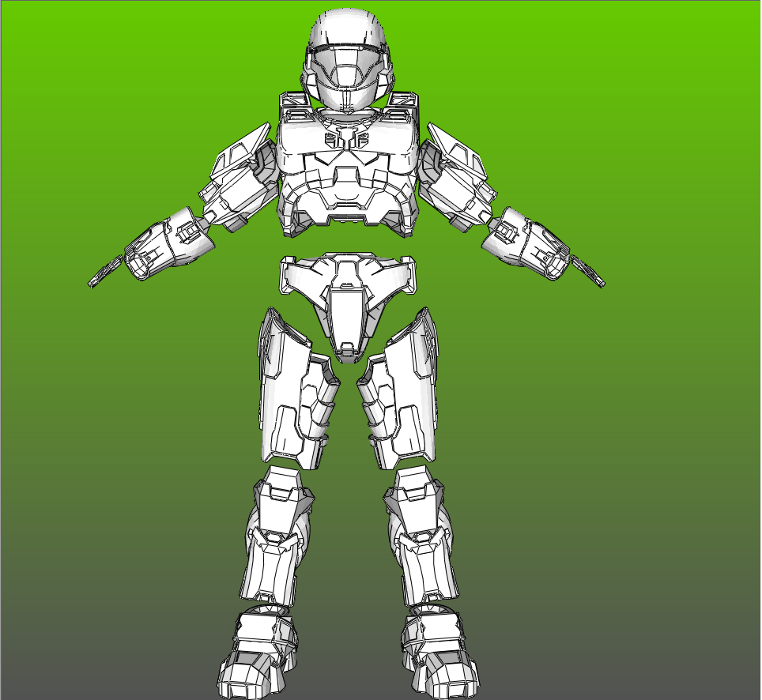The width and height of the screenshot is (762, 700).
Task: Pick the boot on viewer's right
Action: tap(439, 653)
